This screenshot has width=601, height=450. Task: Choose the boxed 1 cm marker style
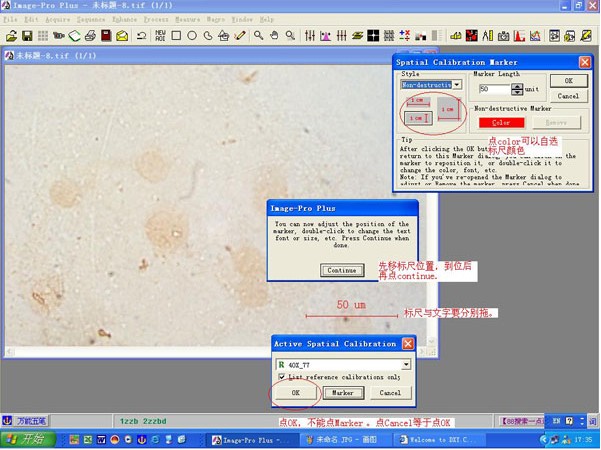(x=417, y=118)
